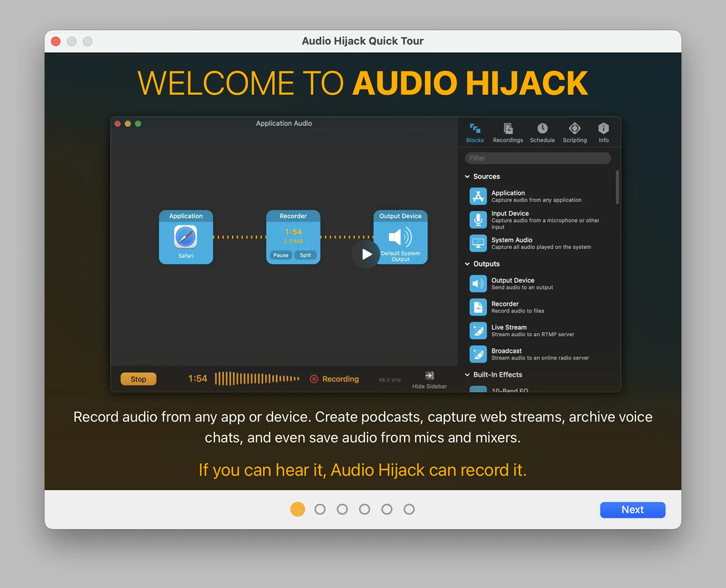Click the 1:54 timer in bottom bar
The width and height of the screenshot is (726, 588).
tap(197, 378)
